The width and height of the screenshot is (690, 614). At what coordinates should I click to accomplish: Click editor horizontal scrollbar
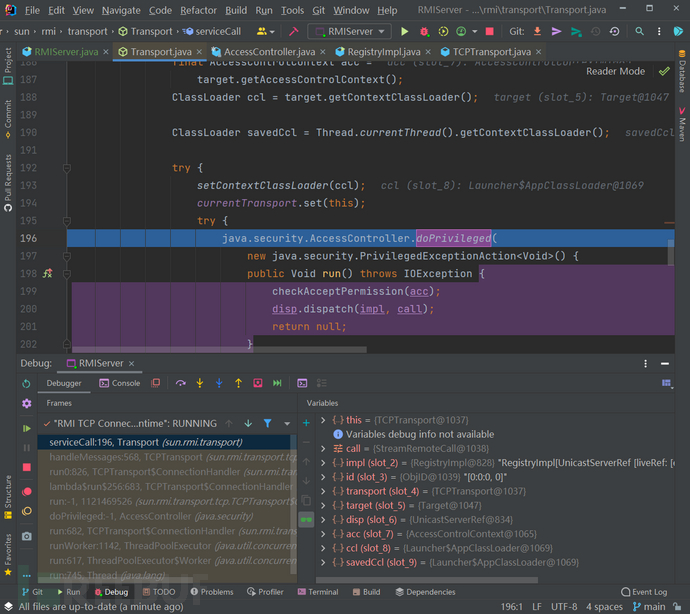click(x=219, y=349)
